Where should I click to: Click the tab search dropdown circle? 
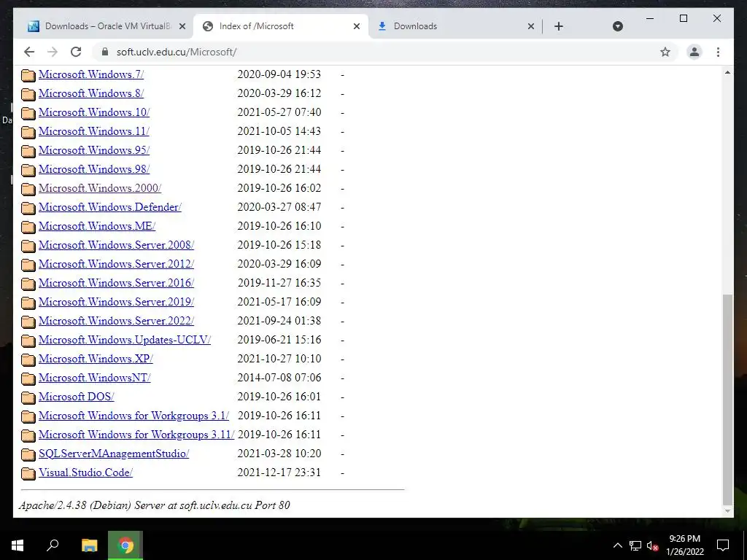[617, 26]
